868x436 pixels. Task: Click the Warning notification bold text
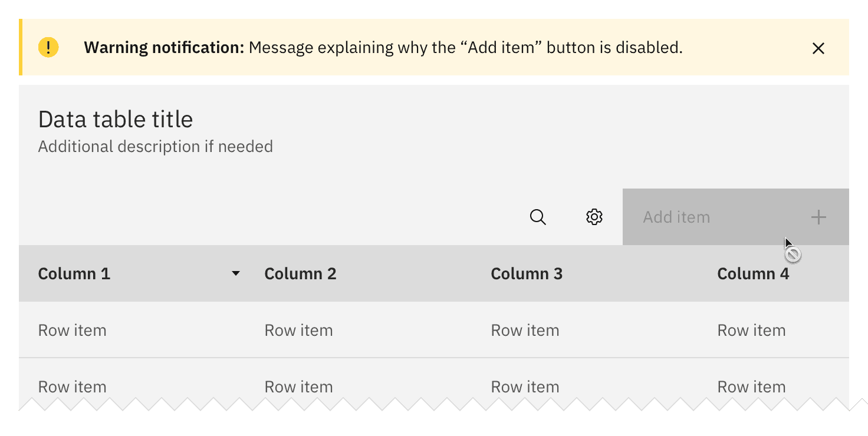tap(164, 48)
